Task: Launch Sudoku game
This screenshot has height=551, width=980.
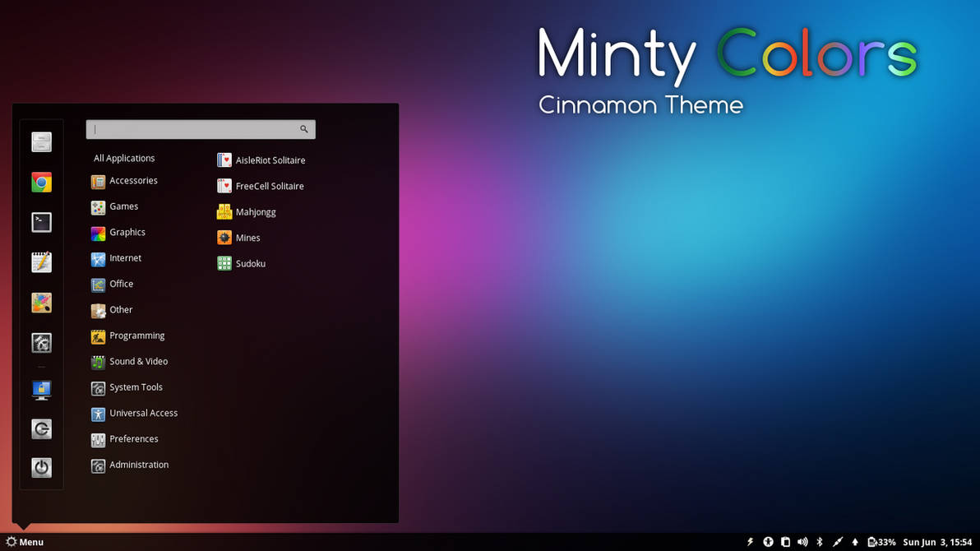Action: 241,263
